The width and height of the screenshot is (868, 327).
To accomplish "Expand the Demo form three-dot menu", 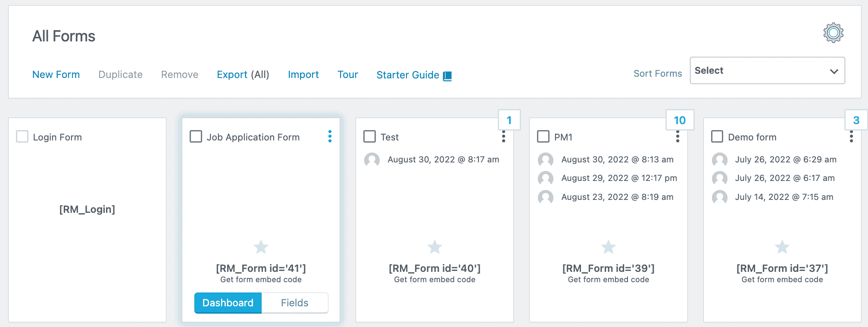I will (851, 137).
